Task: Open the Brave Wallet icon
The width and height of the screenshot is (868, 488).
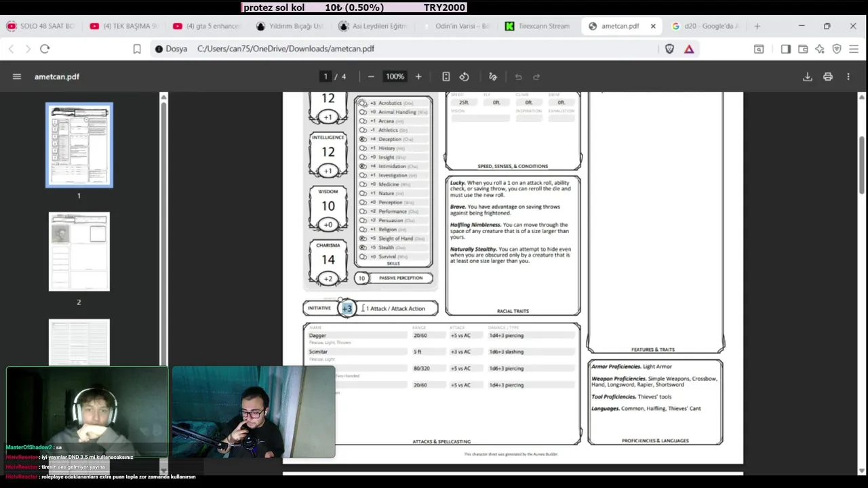Action: 803,49
